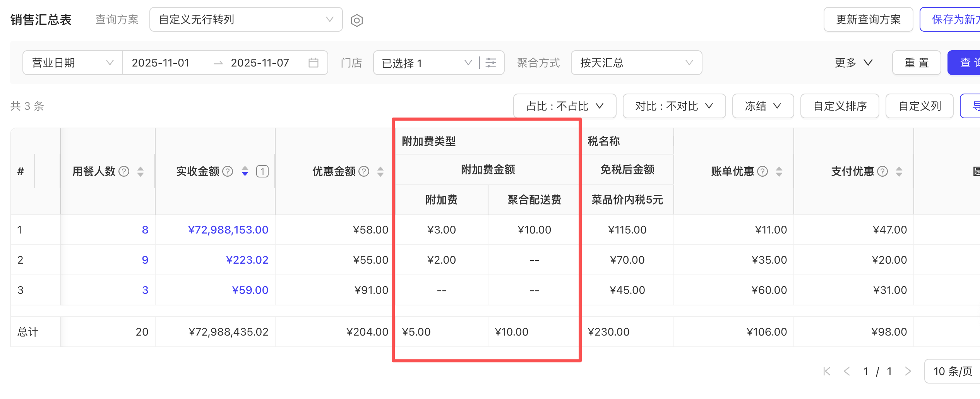Click the hexagon settings icon beside query scheme
Image resolution: width=980 pixels, height=399 pixels.
pos(356,20)
